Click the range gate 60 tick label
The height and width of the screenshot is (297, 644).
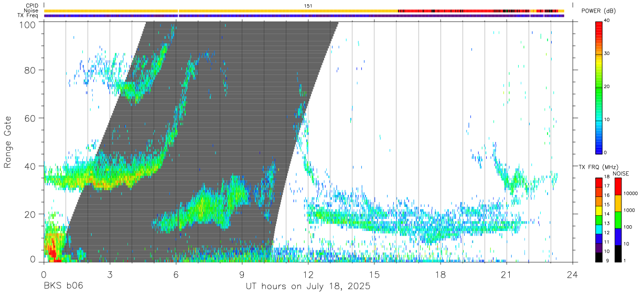pyautogui.click(x=31, y=118)
